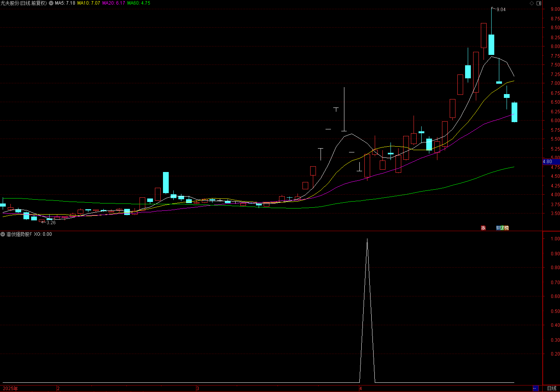Click the MA5: 7.18 label
This screenshot has height=392, width=560.
click(65, 3)
